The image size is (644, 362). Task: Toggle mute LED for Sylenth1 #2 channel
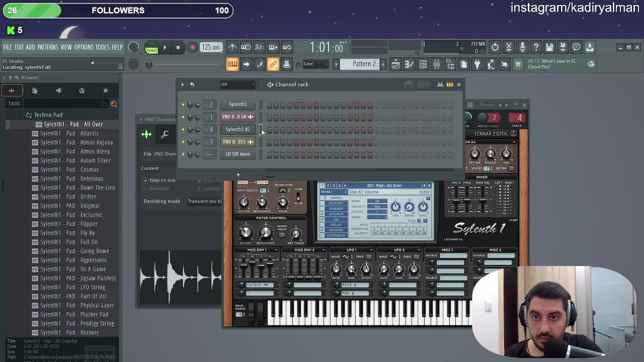coord(183,129)
